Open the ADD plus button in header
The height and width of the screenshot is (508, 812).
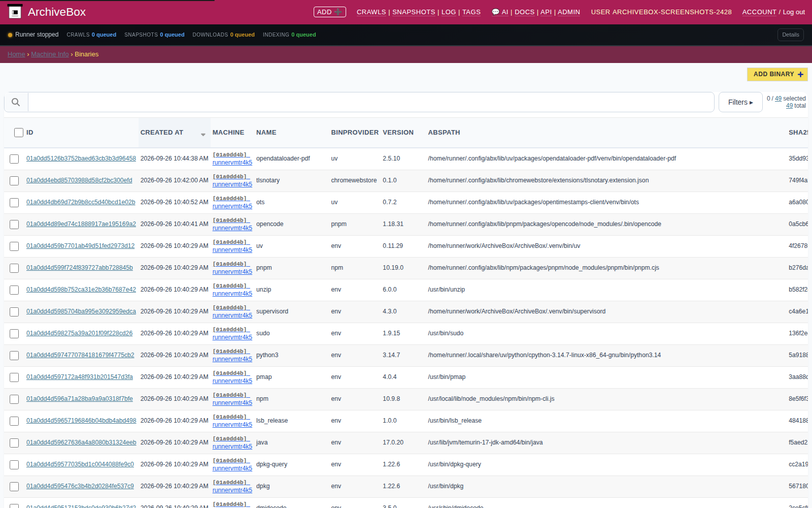click(330, 12)
